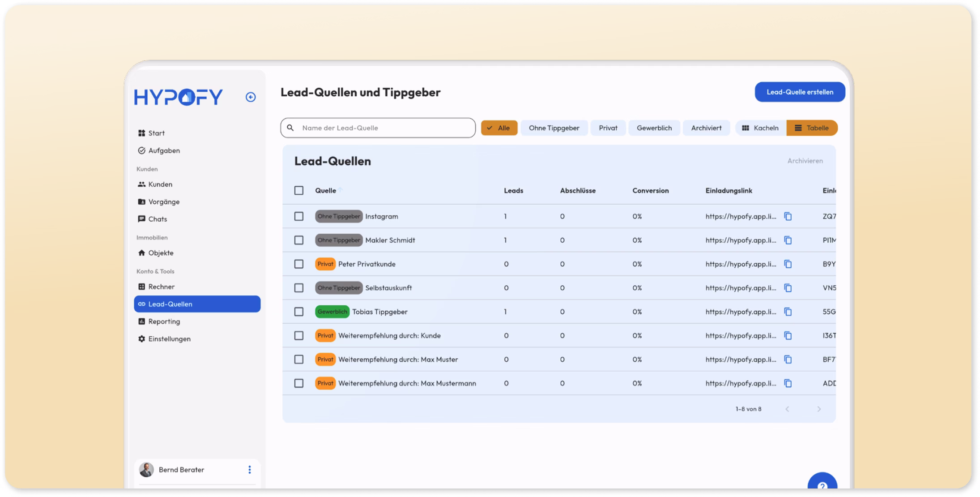Filter by the Gewerblich tab
This screenshot has height=497, width=980.
(x=654, y=128)
